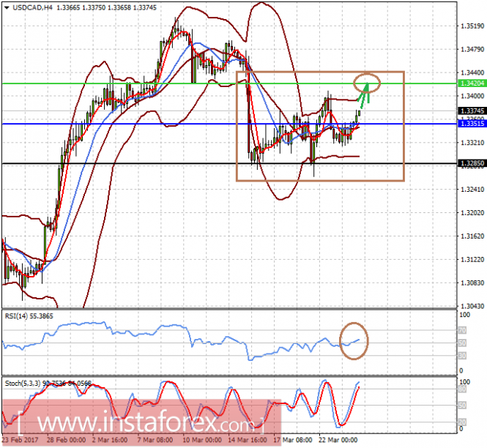Select the 23 Feb 2017 date label
Viewport: 487px width, 448px height.
point(21,440)
